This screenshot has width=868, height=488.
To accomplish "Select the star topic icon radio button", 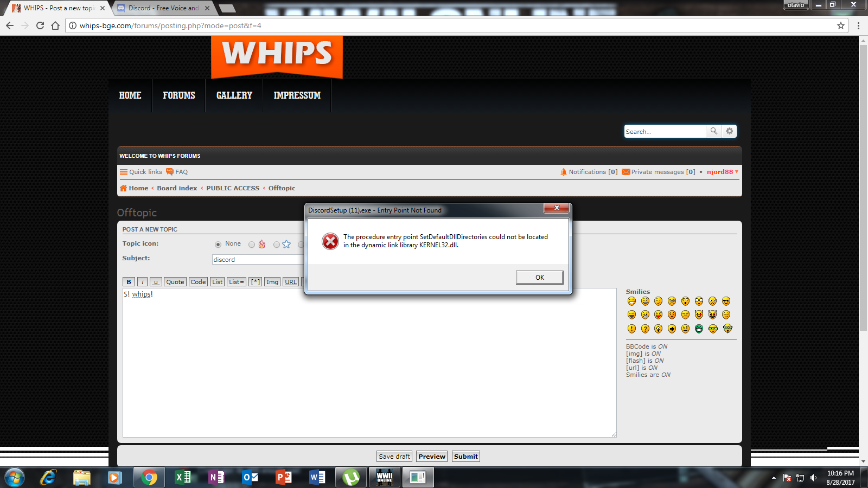I will (277, 245).
